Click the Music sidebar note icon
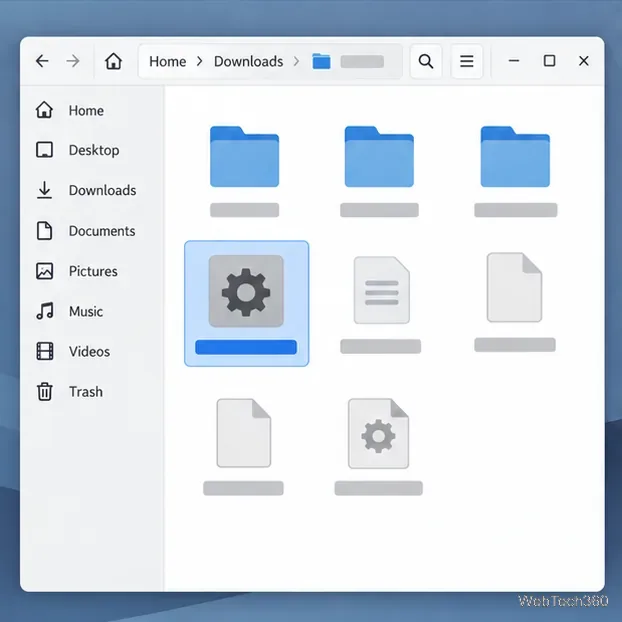This screenshot has height=622, width=622. [x=45, y=311]
